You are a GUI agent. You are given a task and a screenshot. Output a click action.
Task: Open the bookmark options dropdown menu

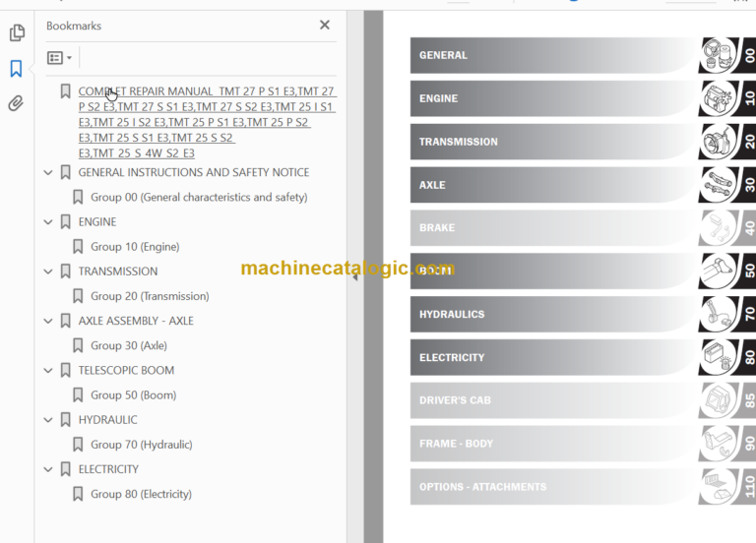[60, 58]
